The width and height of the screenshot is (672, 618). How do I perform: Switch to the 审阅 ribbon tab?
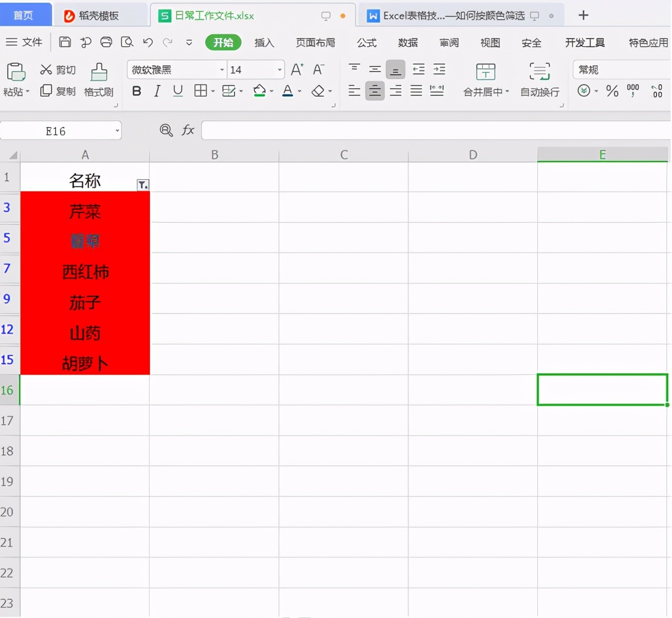click(449, 42)
